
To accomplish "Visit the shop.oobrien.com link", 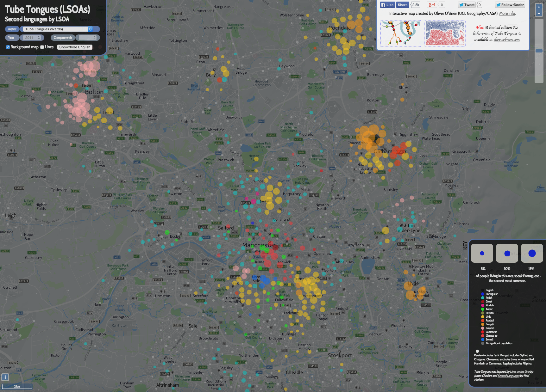I will [506, 40].
